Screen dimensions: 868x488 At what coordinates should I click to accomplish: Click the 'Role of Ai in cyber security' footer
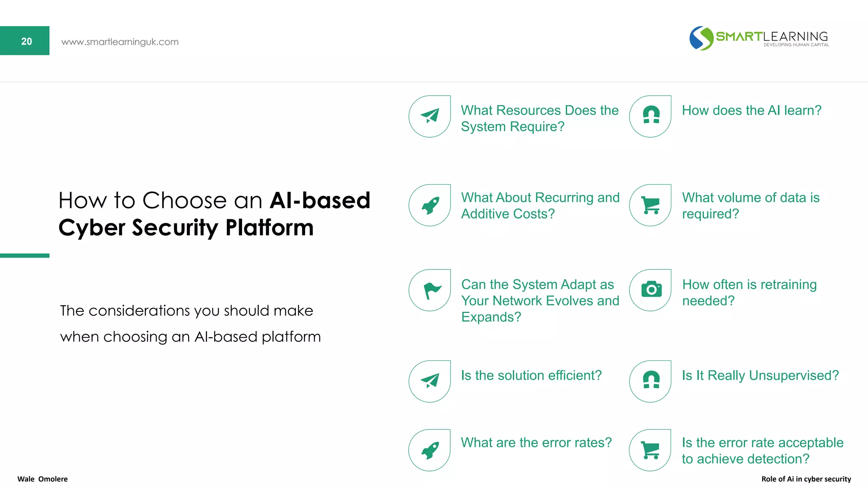tap(806, 479)
